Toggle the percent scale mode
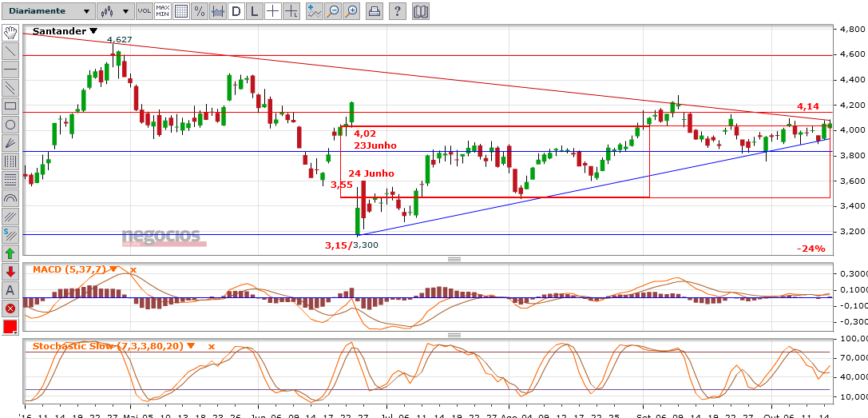This screenshot has height=418, width=868. 200,11
